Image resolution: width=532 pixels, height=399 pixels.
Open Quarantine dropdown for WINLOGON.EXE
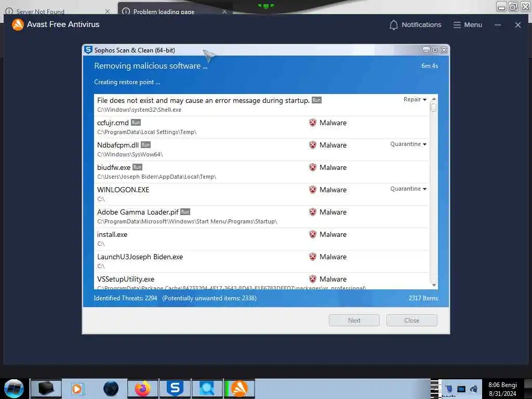[x=408, y=189]
